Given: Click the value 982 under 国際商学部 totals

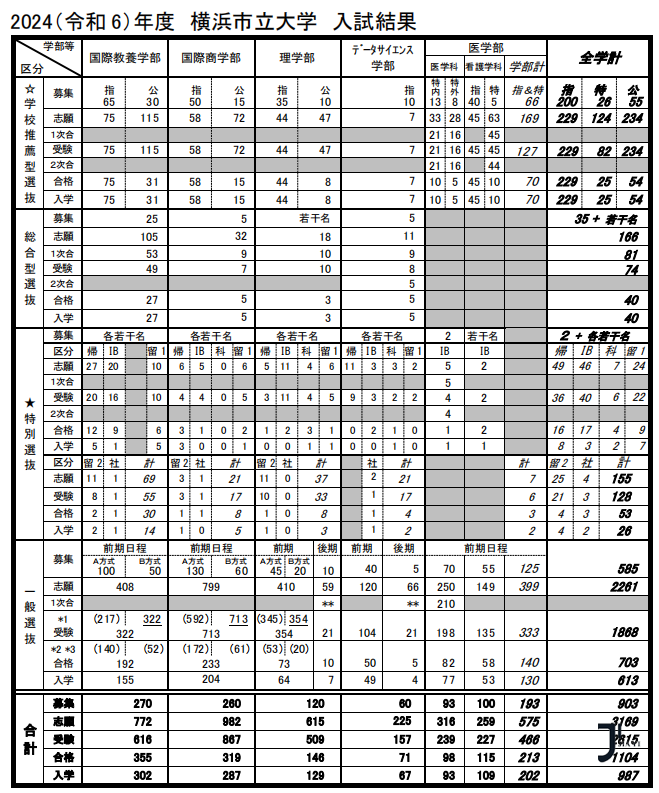Looking at the screenshot, I should 232,722.
